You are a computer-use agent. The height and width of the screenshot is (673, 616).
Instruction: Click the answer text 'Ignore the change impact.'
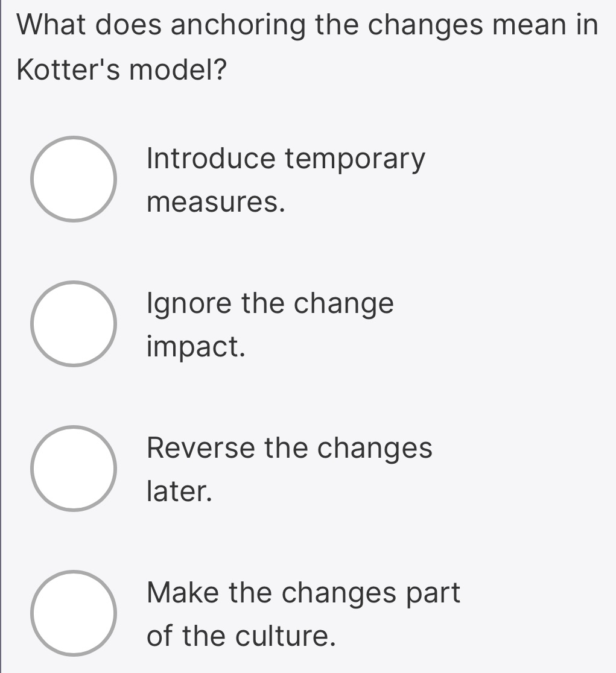pyautogui.click(x=270, y=324)
